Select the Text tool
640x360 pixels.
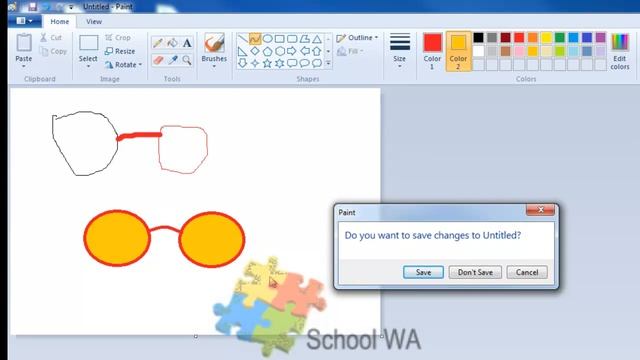click(x=187, y=43)
